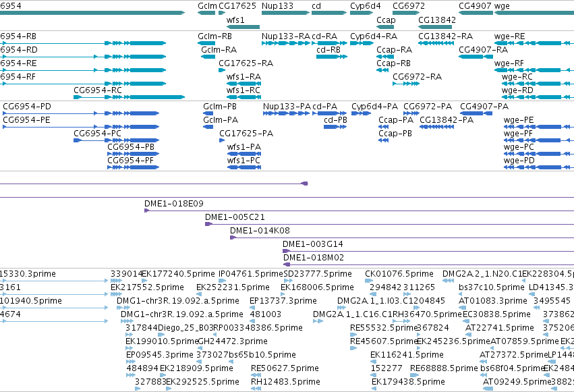Click EST EK177240.5prime

(x=178, y=274)
